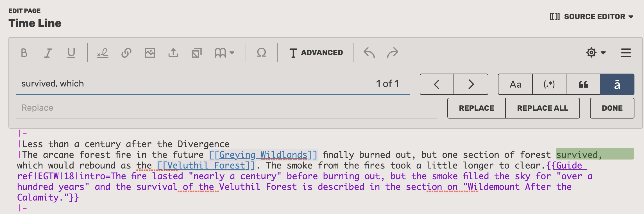Open the editor options hamburger menu
Screen dimensions: 644x214
click(x=626, y=53)
